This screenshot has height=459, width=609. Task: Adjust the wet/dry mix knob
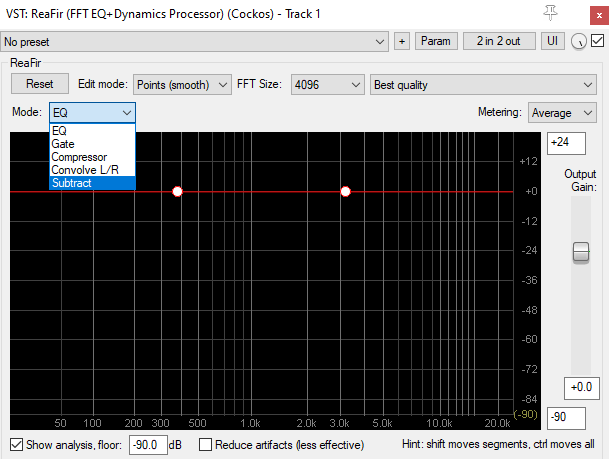coord(578,41)
